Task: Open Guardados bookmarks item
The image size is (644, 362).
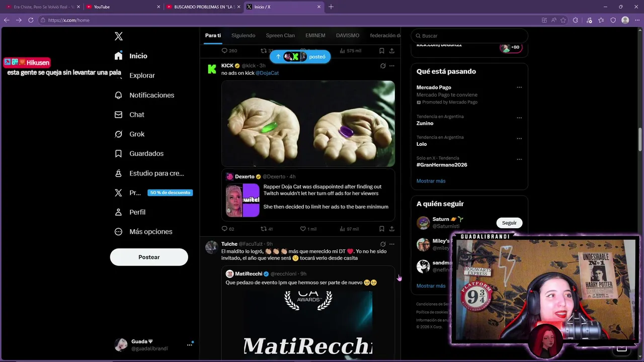Action: [139, 153]
